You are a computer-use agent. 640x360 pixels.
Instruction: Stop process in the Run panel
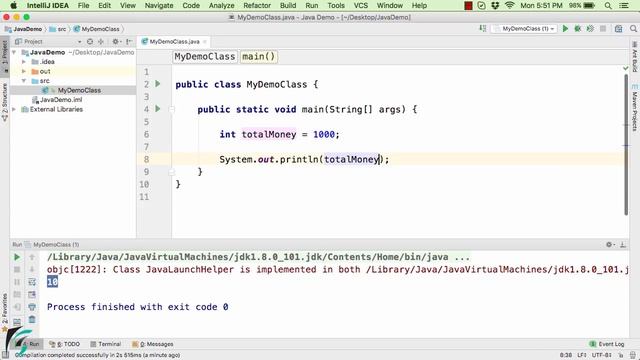click(17, 269)
